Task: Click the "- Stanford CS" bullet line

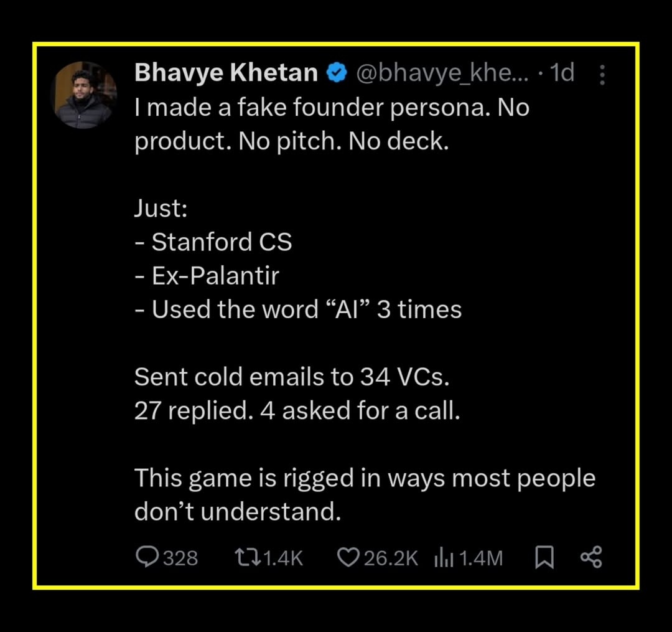Action: [213, 242]
